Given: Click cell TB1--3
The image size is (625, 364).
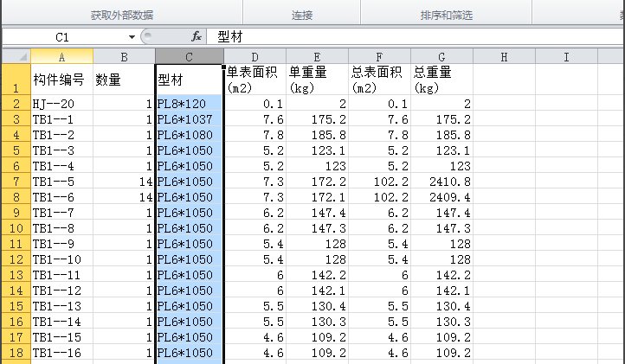Looking at the screenshot, I should pos(61,150).
